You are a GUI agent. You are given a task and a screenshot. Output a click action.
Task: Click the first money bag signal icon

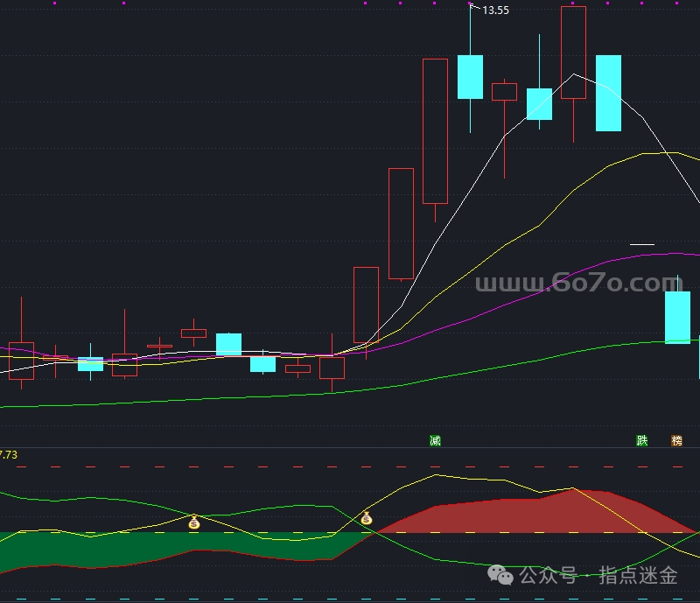click(194, 522)
